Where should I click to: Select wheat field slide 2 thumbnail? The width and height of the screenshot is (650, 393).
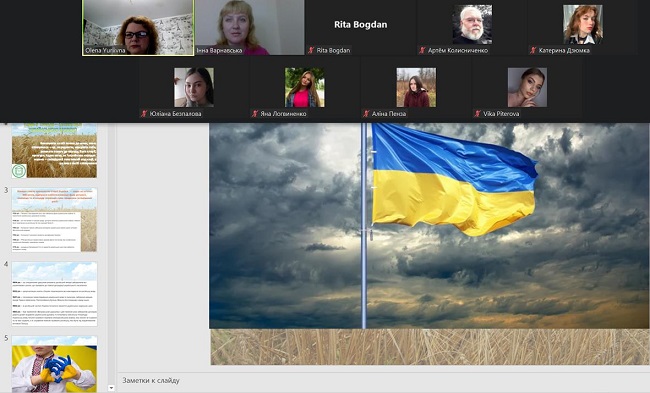coord(54,150)
